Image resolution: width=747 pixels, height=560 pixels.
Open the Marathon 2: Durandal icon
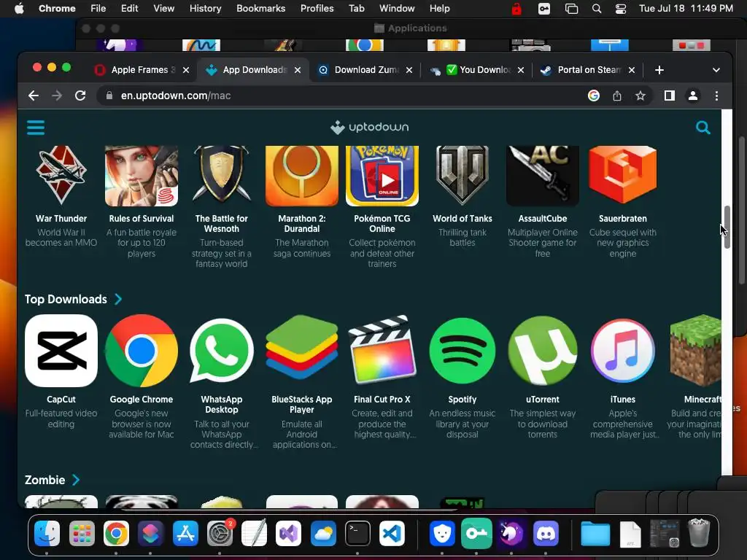[x=301, y=176]
